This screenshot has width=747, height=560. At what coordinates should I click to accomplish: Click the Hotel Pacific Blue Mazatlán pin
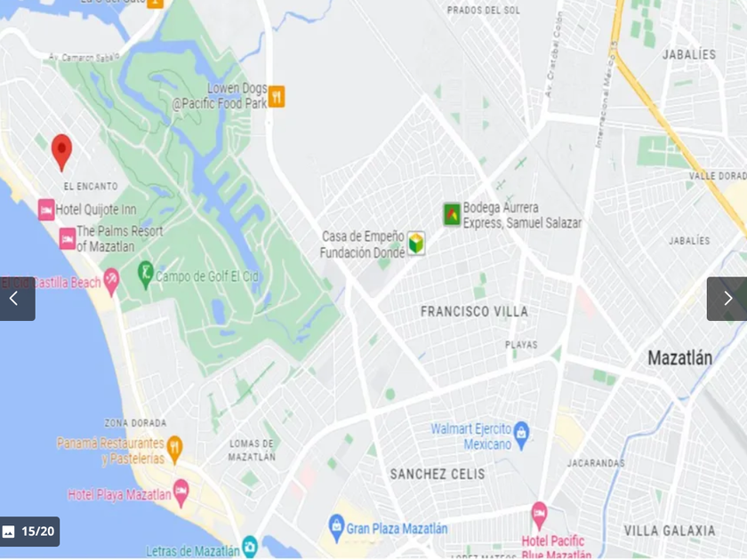(539, 516)
